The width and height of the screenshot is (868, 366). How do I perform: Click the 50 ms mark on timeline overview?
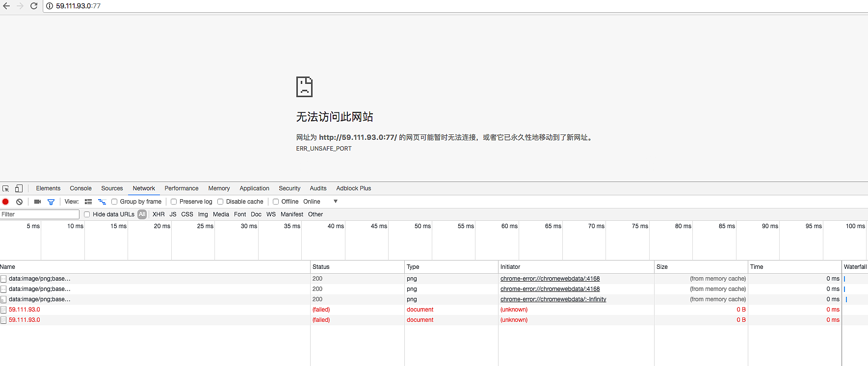[x=422, y=226]
